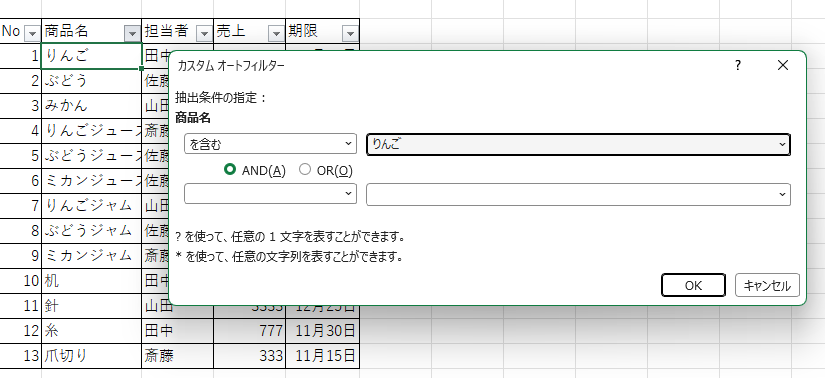Select the cell ぶどうジュース

(x=91, y=156)
